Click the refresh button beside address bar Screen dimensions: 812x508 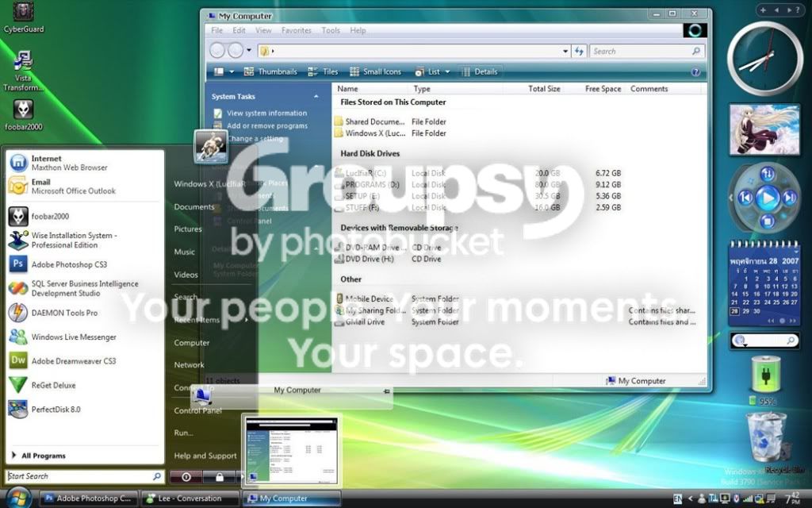[x=578, y=51]
